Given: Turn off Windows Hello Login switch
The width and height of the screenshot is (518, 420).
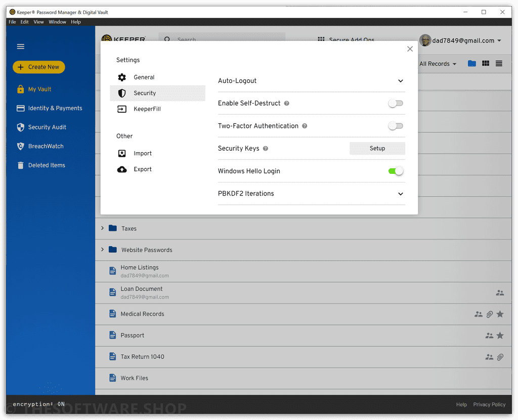Looking at the screenshot, I should click(x=396, y=171).
